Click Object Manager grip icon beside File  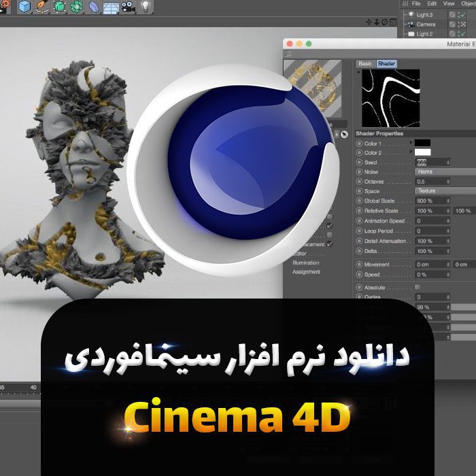405,3
